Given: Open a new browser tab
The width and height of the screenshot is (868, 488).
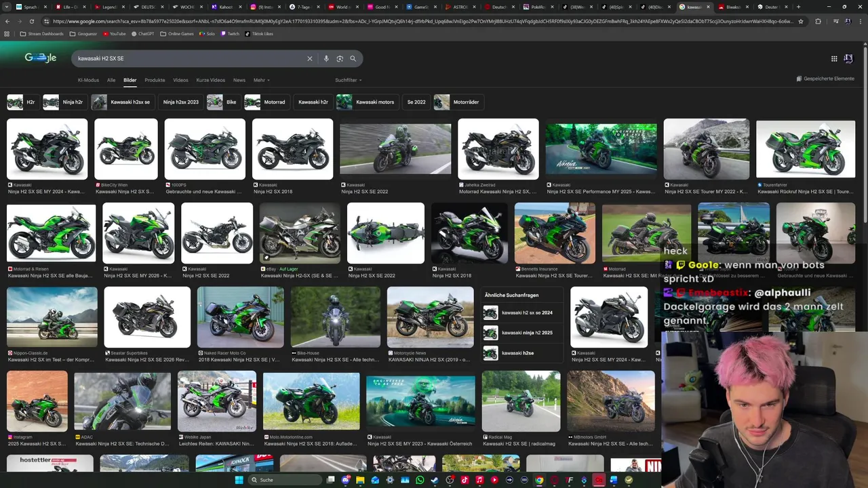Looking at the screenshot, I should pos(798,7).
